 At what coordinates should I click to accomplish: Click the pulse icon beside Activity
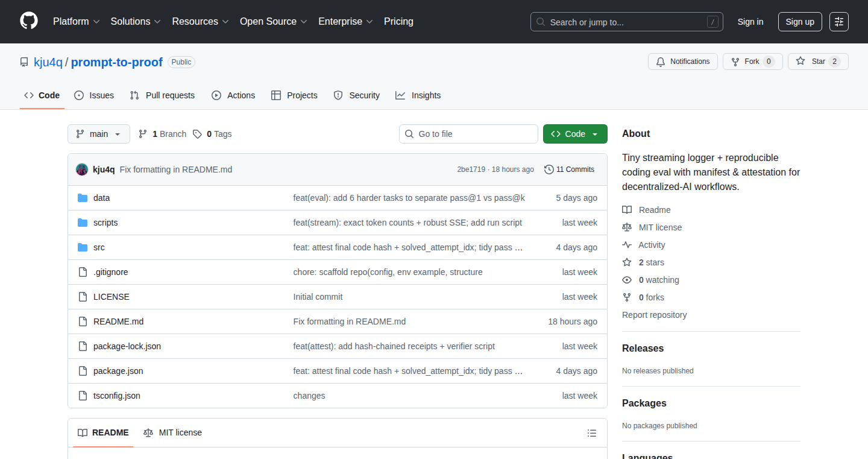tap(627, 245)
